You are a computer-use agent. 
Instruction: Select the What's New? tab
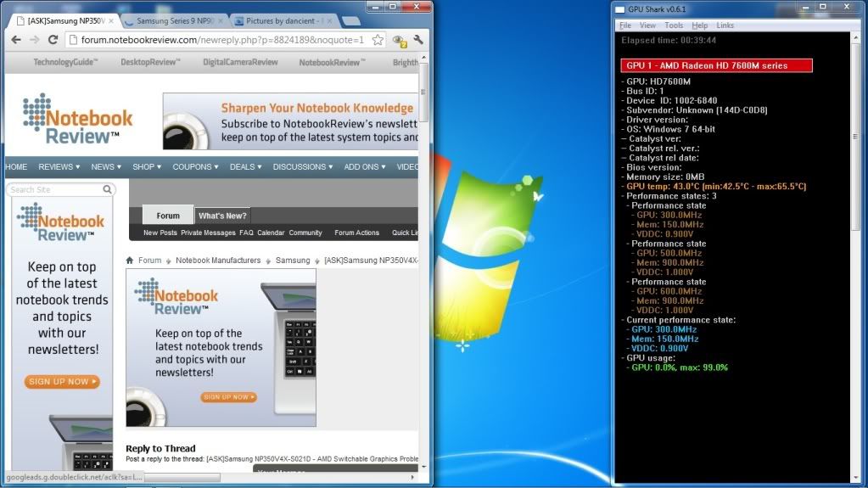tap(222, 216)
